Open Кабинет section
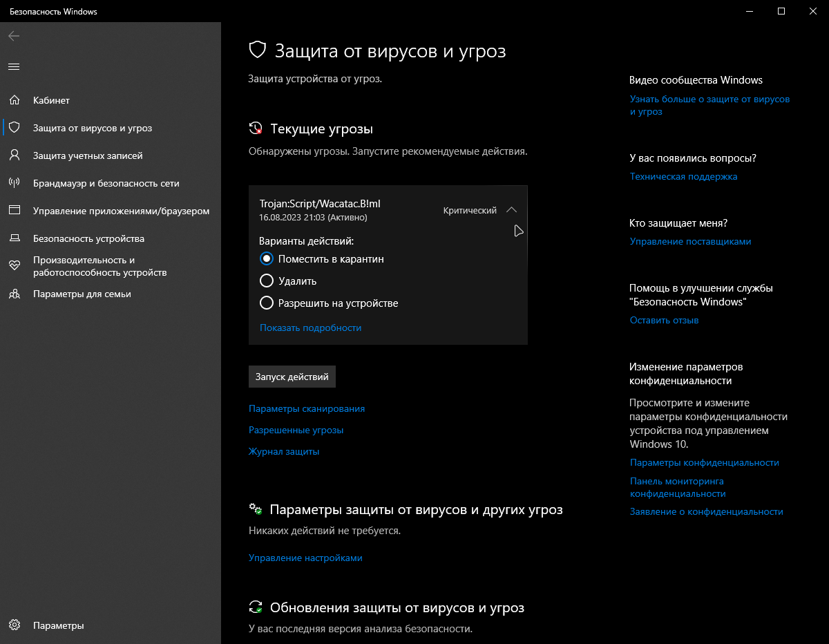The height and width of the screenshot is (644, 829). [x=111, y=100]
